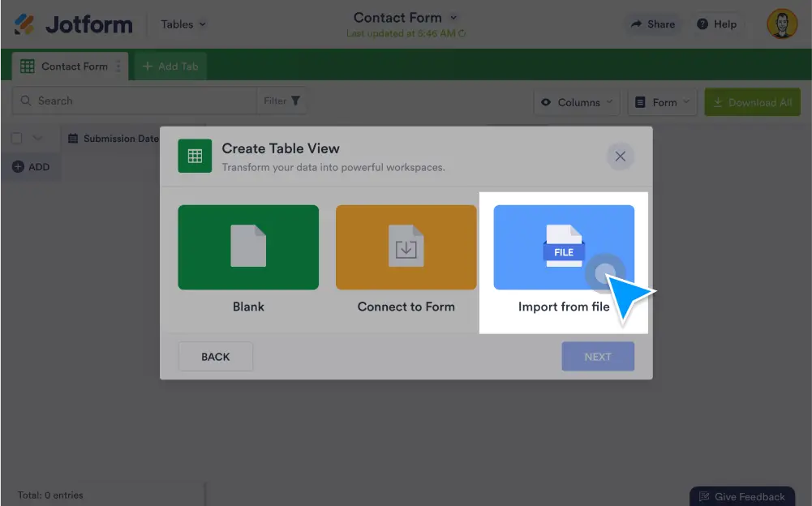Click Download All button
The width and height of the screenshot is (812, 506).
coord(752,102)
